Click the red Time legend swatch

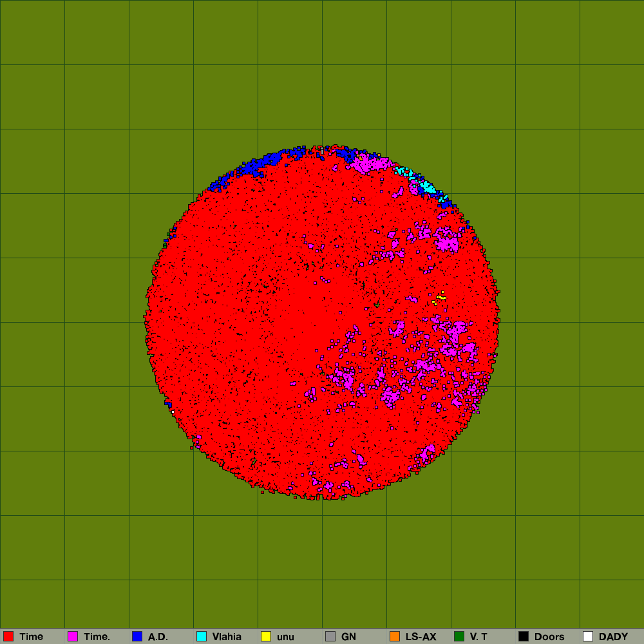8,636
